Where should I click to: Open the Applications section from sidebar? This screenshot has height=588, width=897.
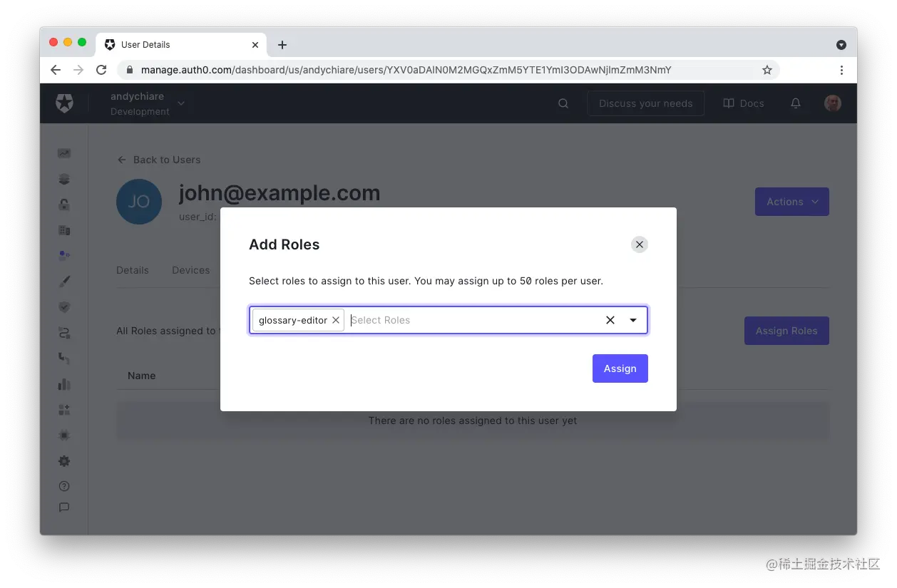[x=64, y=179]
